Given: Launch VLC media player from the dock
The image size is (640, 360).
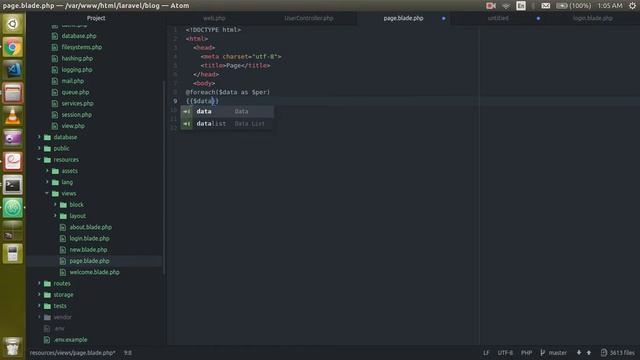Looking at the screenshot, I should point(13,116).
